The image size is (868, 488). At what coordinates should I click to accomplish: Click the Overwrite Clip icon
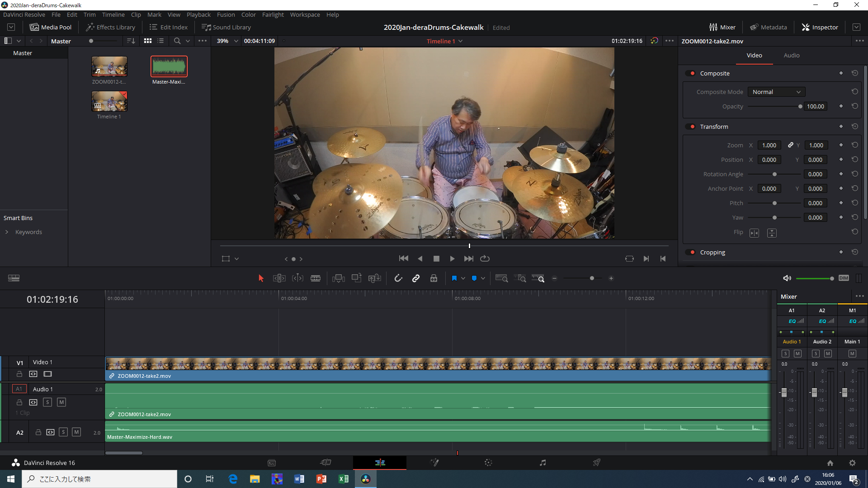357,278
